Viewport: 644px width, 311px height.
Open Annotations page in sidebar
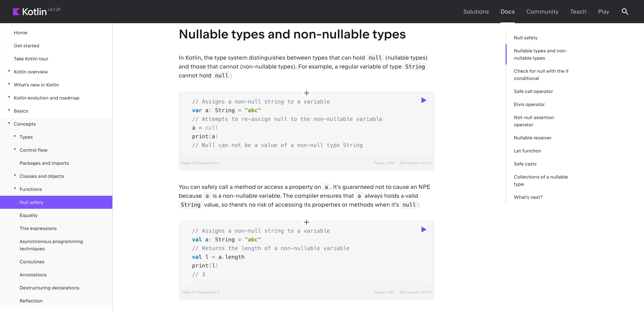pos(33,275)
